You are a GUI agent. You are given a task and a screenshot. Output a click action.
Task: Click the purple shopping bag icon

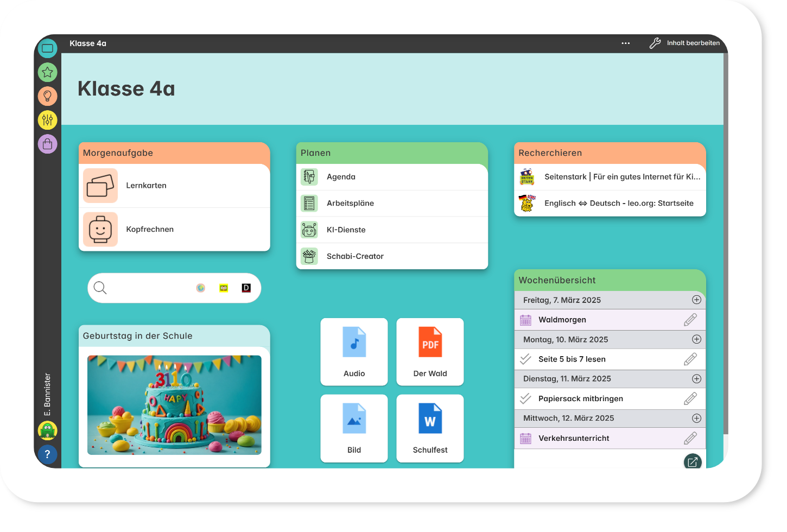point(48,144)
